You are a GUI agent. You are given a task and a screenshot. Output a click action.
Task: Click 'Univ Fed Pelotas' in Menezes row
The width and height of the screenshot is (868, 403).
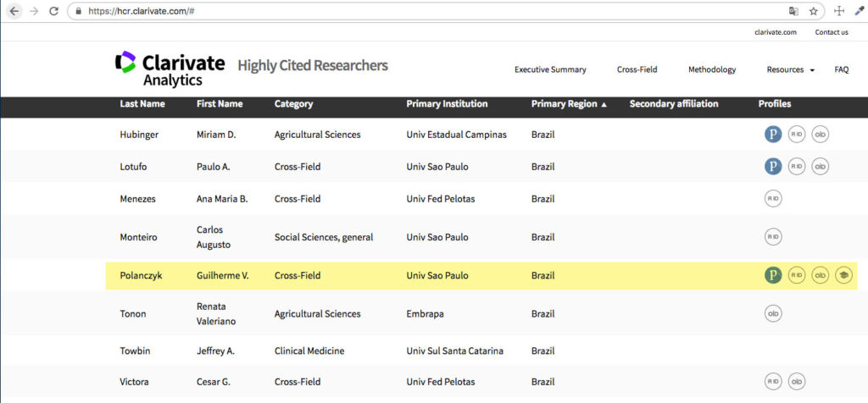[x=441, y=198]
